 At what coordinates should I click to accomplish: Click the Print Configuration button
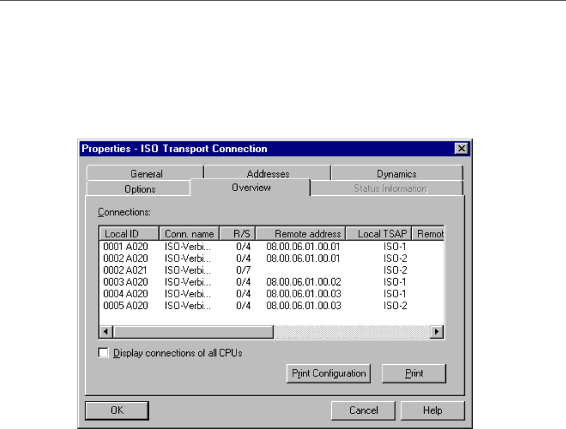328,373
